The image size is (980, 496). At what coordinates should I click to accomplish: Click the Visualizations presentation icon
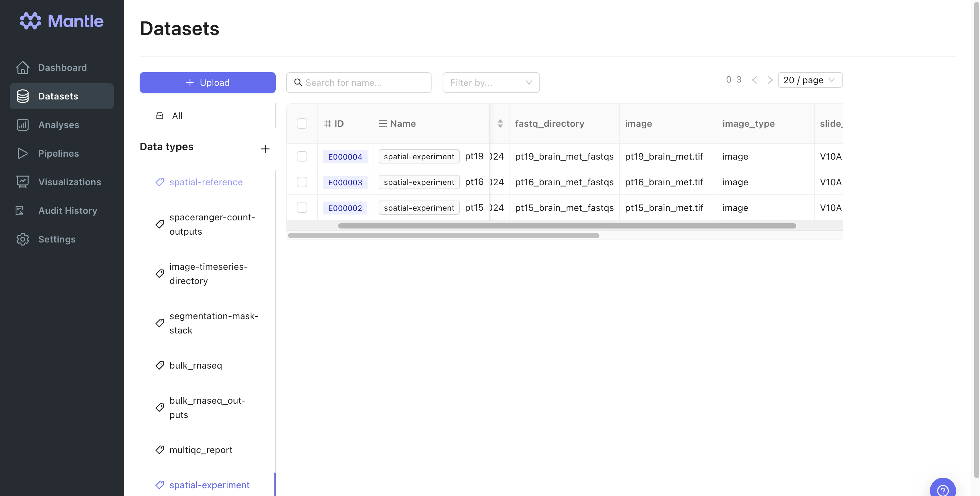22,182
